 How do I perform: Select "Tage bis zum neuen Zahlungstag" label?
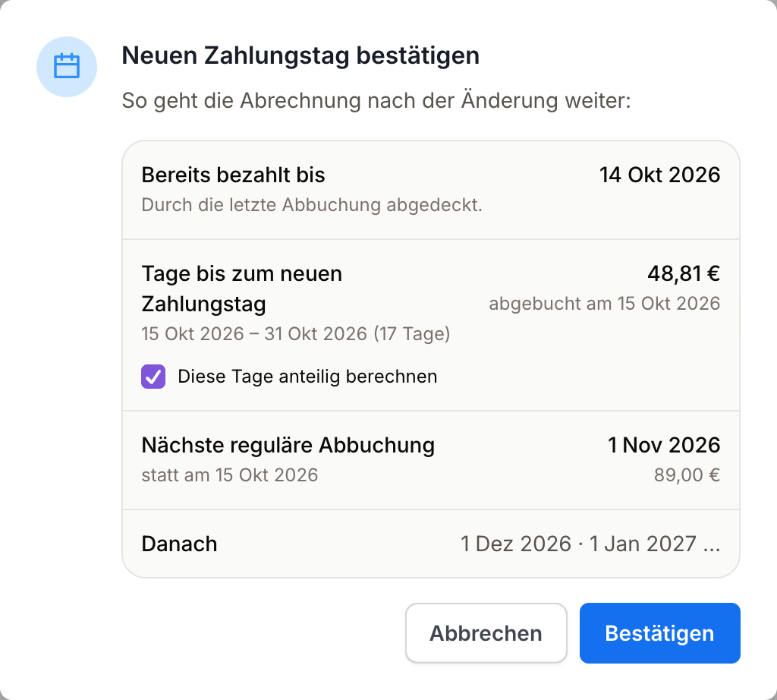[242, 289]
